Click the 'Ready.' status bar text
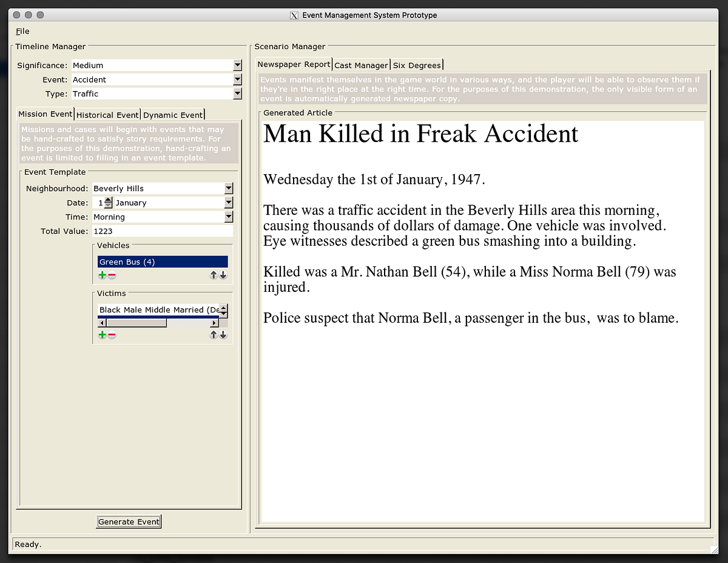The height and width of the screenshot is (563, 728). click(x=28, y=544)
